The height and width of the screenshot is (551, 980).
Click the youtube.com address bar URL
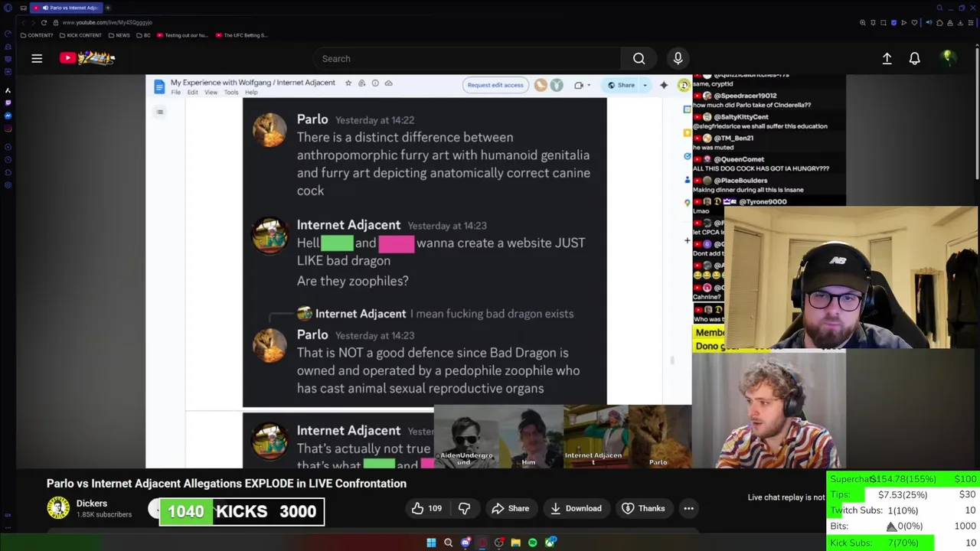[x=107, y=23]
